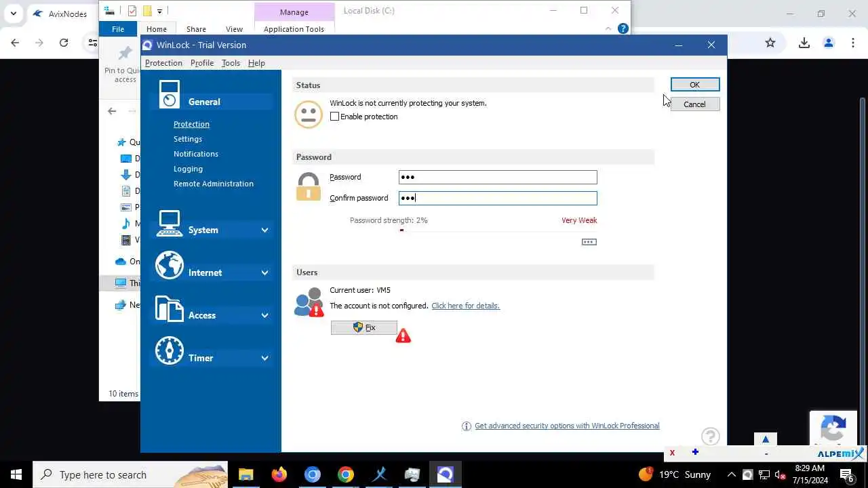The height and width of the screenshot is (488, 868).
Task: Select the Logging sidebar link
Action: (188, 169)
